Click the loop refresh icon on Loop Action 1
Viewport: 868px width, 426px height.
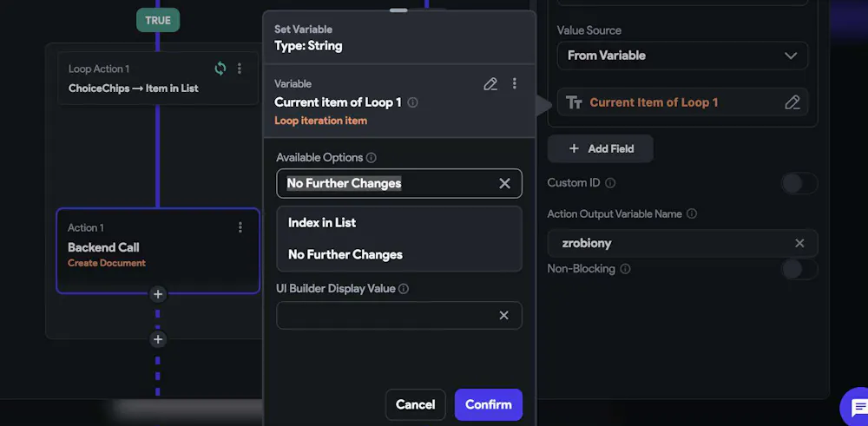tap(220, 69)
